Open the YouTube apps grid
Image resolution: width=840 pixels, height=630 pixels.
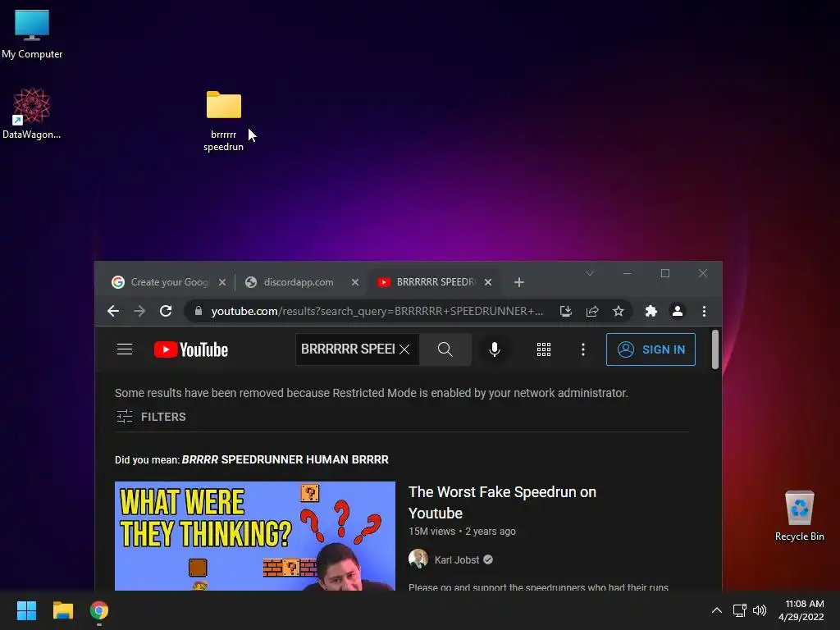(544, 349)
